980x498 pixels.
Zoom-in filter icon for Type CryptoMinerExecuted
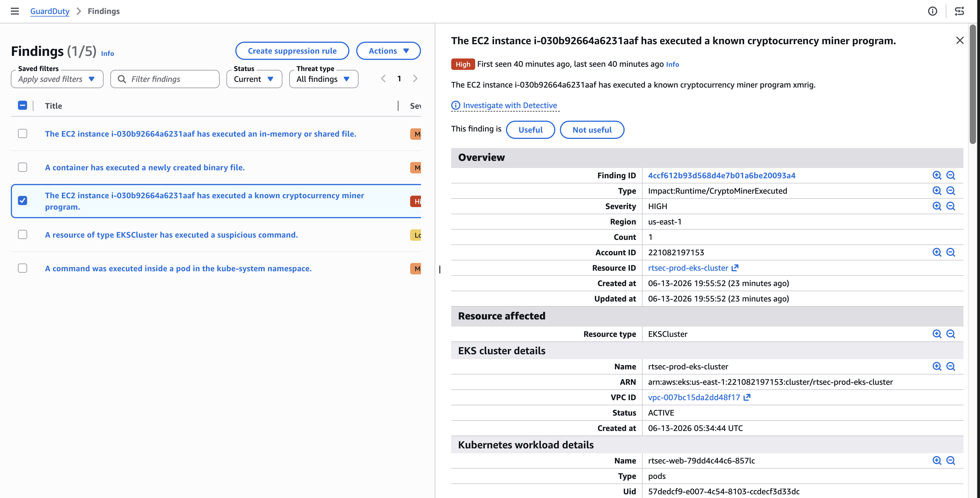tap(937, 191)
